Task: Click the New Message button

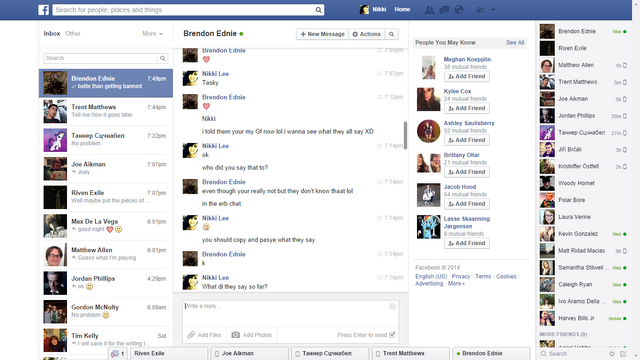Action: (322, 34)
